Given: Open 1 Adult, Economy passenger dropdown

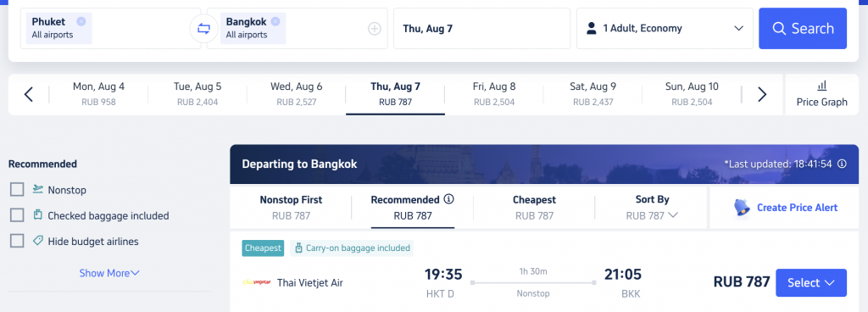Looking at the screenshot, I should 665,28.
